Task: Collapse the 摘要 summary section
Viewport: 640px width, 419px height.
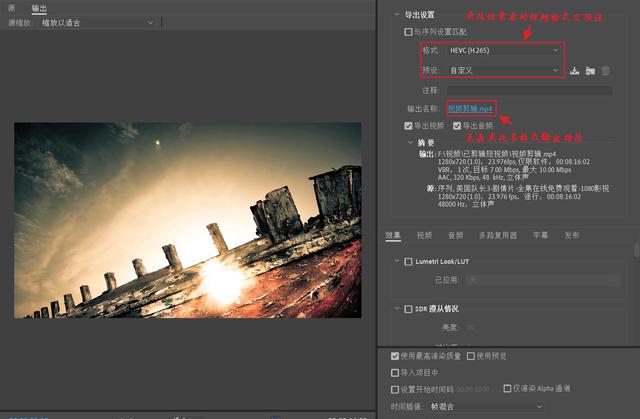Action: coord(409,142)
